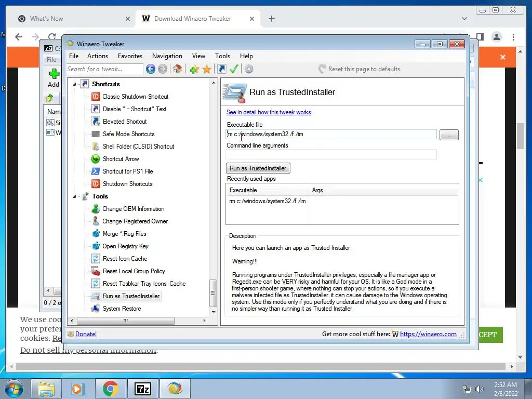Image resolution: width=532 pixels, height=399 pixels.
Task: Click the Command line arguments field
Action: point(331,155)
